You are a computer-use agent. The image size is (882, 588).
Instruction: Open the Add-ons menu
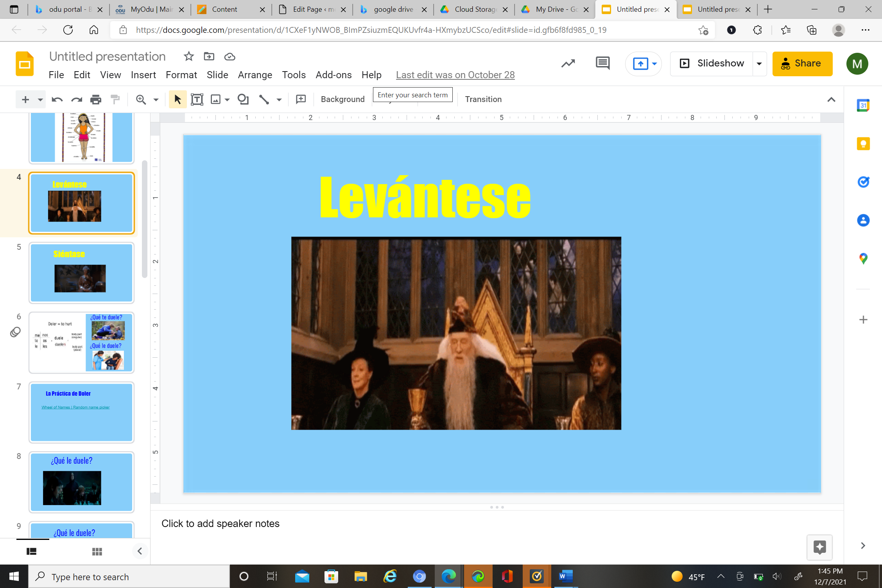[x=333, y=75]
